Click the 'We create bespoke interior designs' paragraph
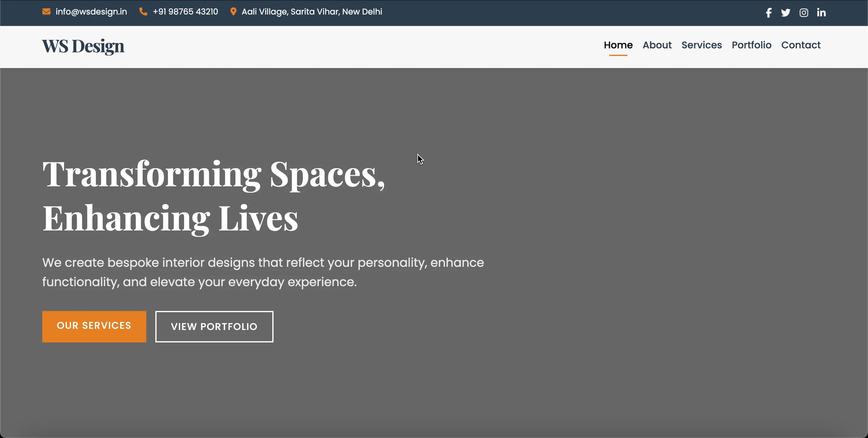The image size is (868, 438). 263,272
